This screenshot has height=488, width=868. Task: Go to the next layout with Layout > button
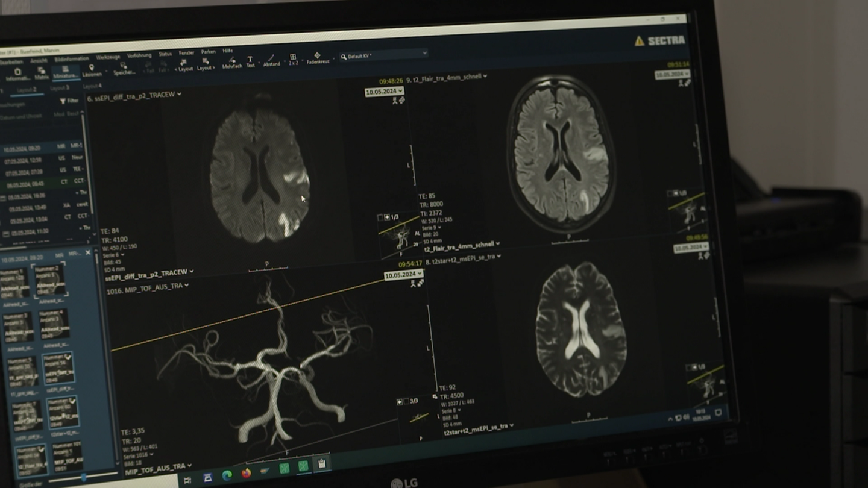206,64
